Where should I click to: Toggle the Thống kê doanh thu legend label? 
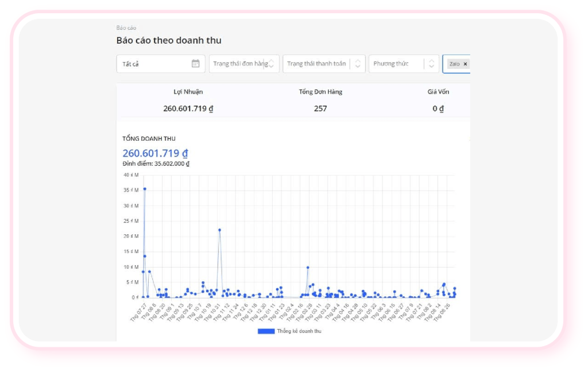click(299, 331)
